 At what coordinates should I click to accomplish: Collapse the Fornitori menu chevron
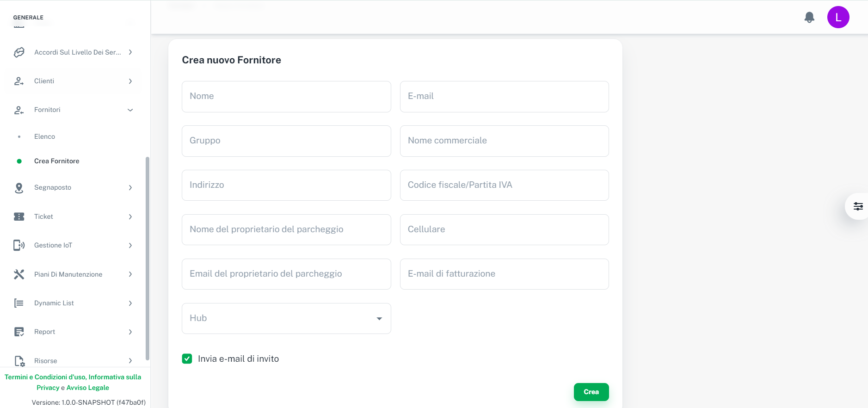pyautogui.click(x=130, y=110)
